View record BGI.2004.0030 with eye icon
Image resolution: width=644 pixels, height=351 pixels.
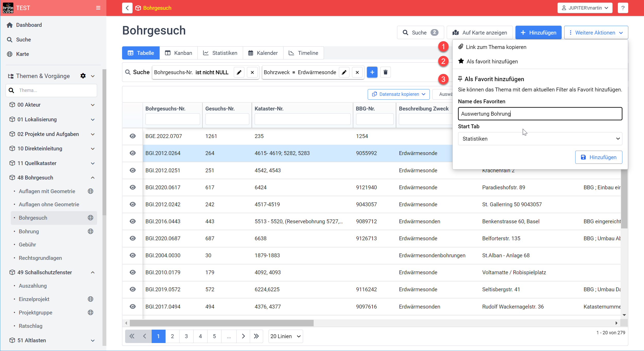(133, 255)
